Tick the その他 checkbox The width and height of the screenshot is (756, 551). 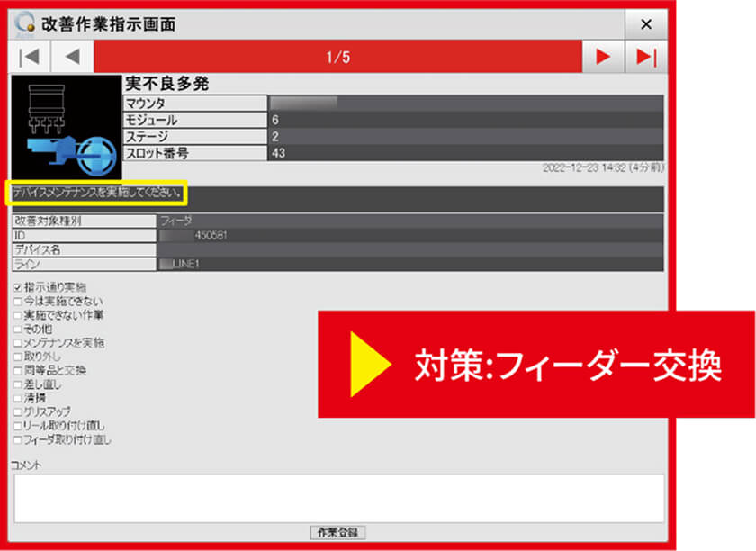pos(18,330)
